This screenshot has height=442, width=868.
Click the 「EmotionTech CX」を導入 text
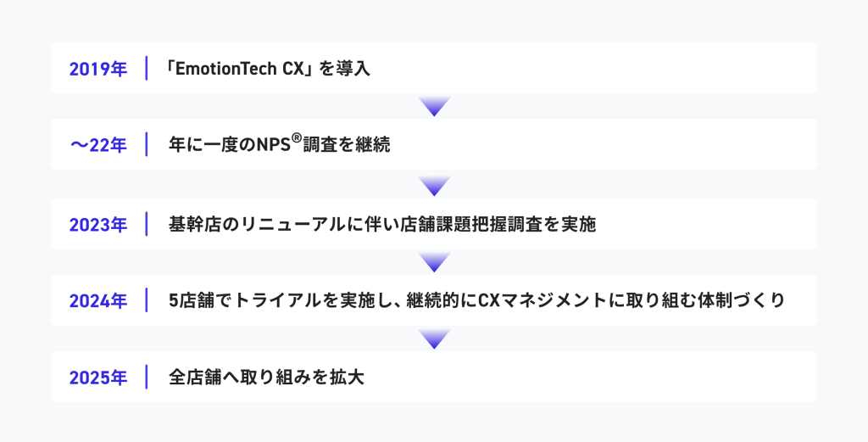(269, 69)
